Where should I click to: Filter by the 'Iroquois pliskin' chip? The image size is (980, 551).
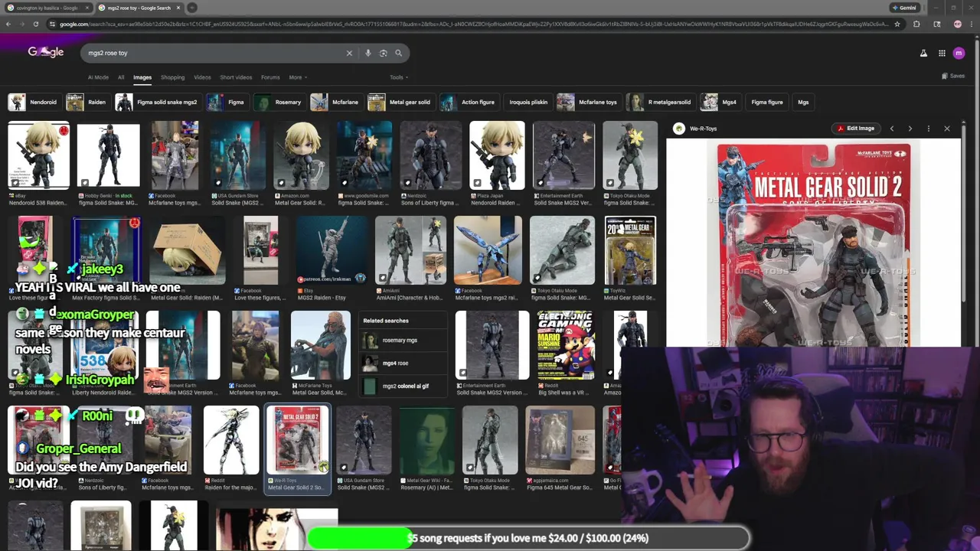[527, 102]
